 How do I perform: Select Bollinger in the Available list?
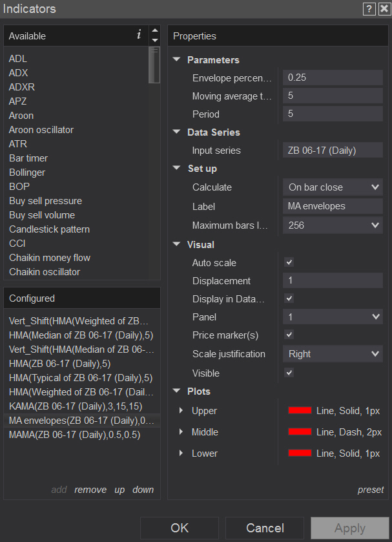28,172
